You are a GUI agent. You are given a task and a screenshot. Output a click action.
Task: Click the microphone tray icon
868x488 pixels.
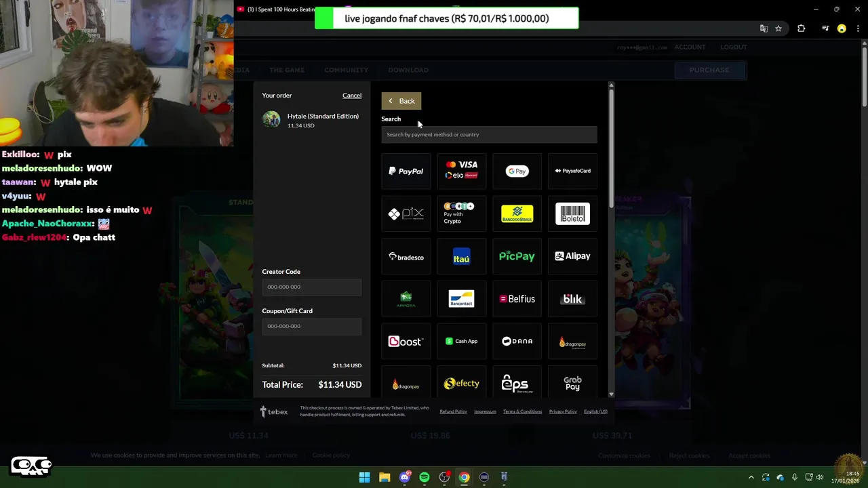(794, 477)
